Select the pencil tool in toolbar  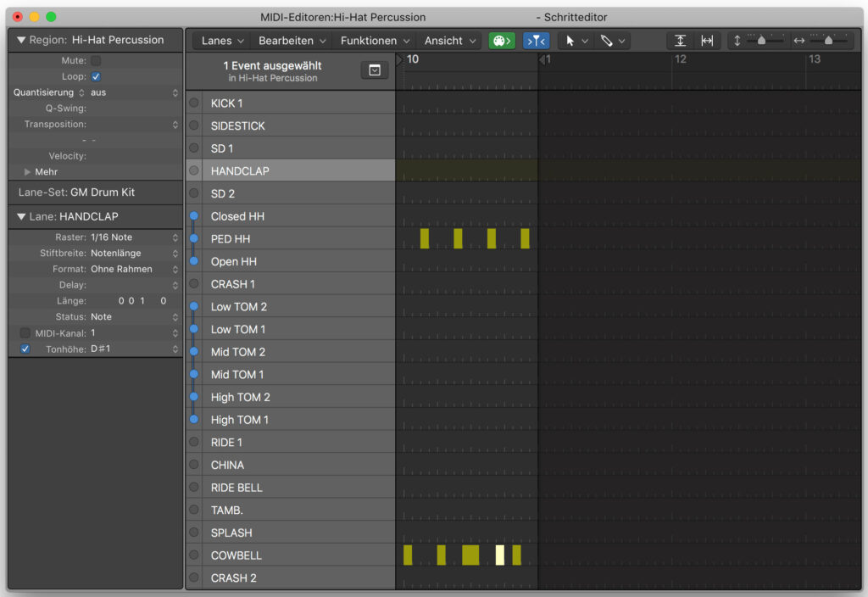tap(607, 41)
